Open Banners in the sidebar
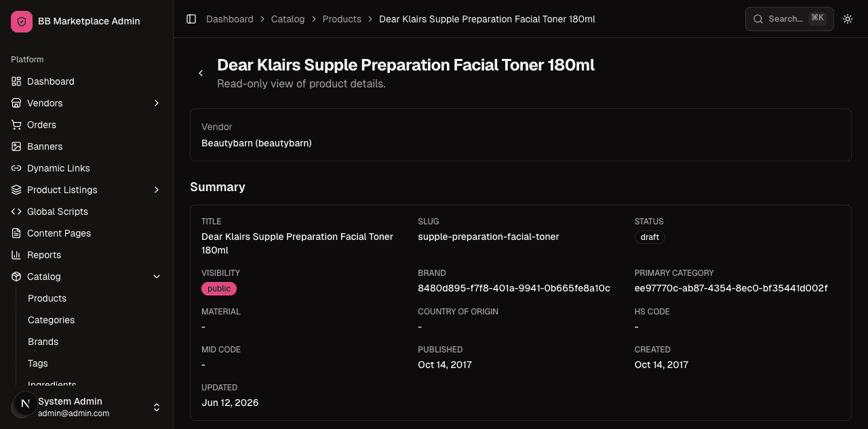 pyautogui.click(x=87, y=146)
